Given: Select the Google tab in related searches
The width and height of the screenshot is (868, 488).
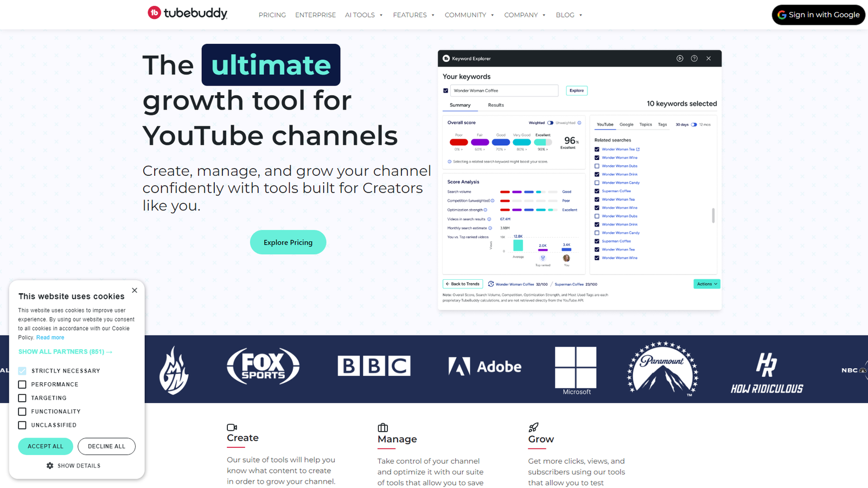Looking at the screenshot, I should (627, 125).
